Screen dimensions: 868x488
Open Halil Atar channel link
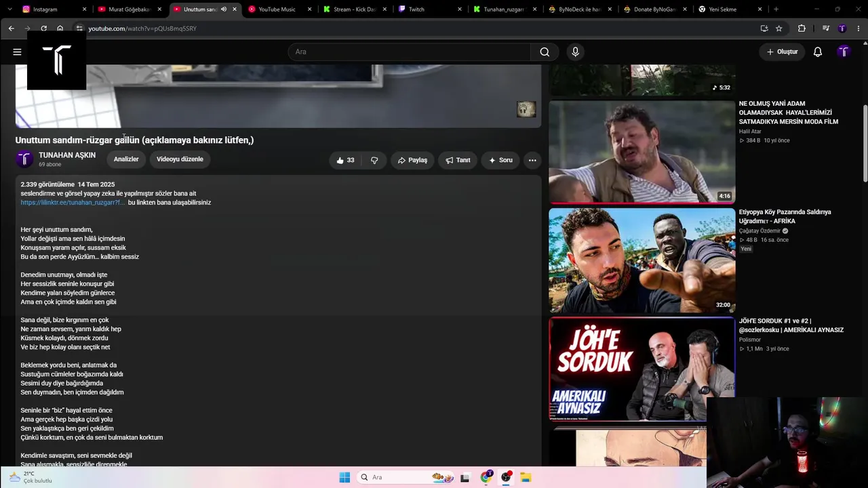click(750, 131)
